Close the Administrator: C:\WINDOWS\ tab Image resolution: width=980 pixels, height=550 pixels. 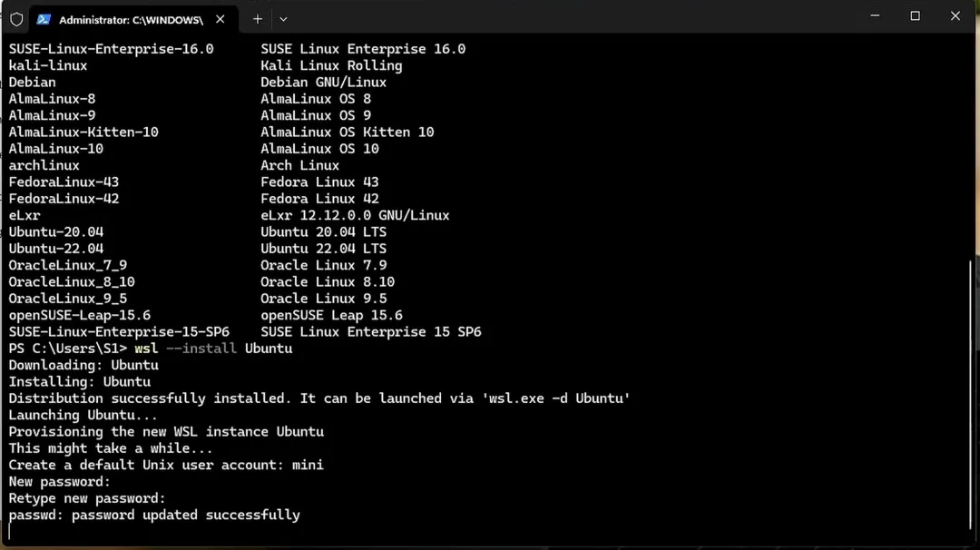click(x=220, y=19)
